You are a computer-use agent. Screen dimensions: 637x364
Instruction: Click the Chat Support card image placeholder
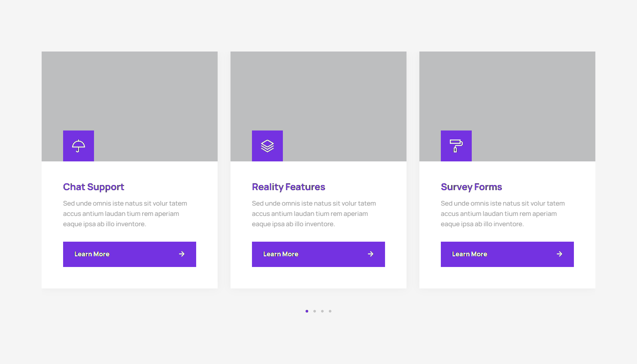tap(130, 94)
